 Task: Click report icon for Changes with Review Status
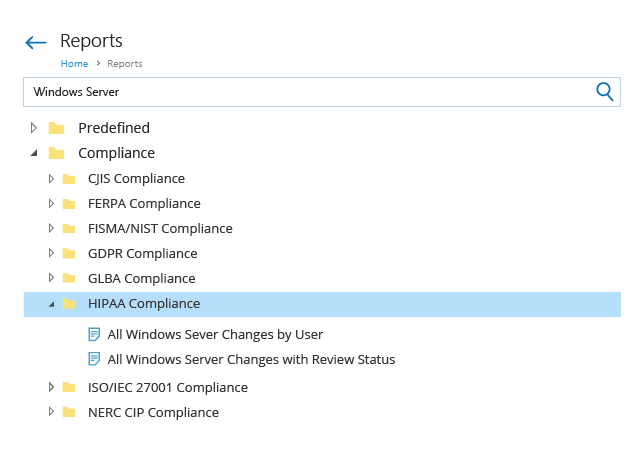pos(94,359)
